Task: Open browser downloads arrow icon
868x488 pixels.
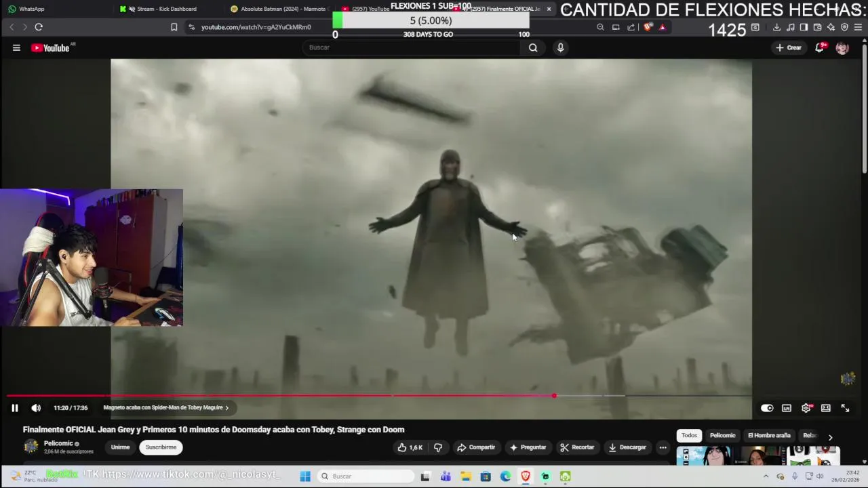Action: tap(776, 27)
